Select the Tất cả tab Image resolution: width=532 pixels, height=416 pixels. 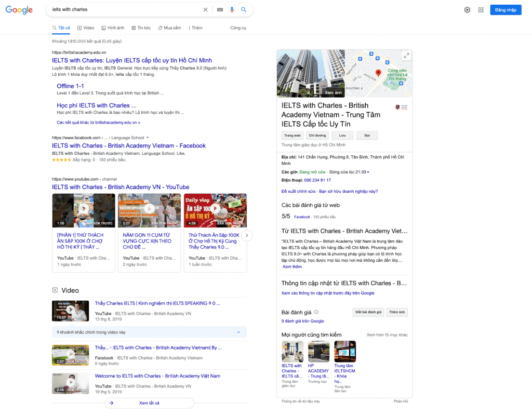(x=61, y=28)
